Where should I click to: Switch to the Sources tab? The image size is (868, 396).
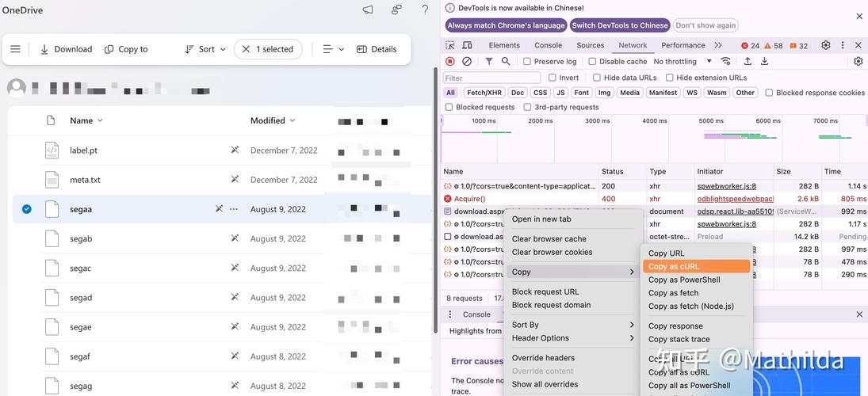click(x=590, y=45)
